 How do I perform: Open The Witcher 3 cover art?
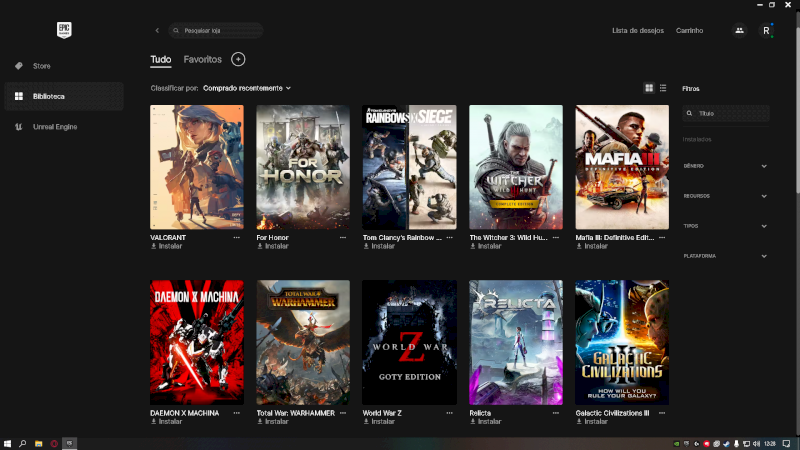pos(516,167)
